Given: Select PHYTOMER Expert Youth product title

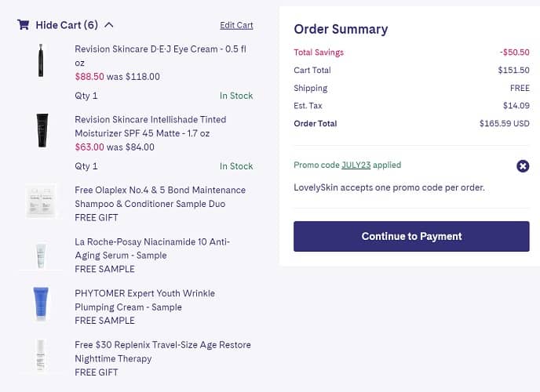Looking at the screenshot, I should 144,300.
